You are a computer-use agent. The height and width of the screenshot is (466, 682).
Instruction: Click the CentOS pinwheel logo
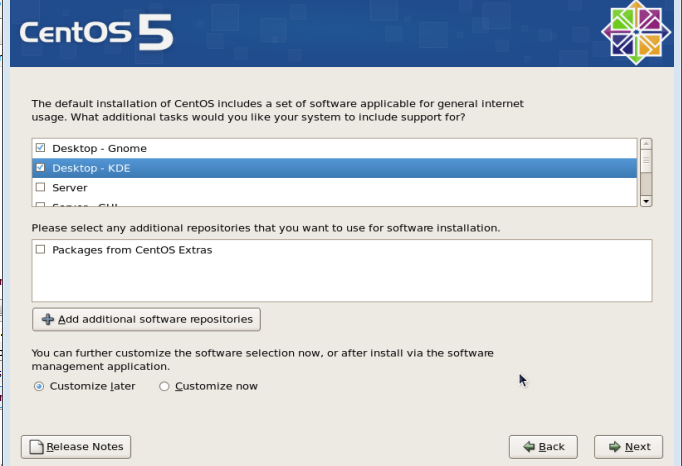[636, 32]
